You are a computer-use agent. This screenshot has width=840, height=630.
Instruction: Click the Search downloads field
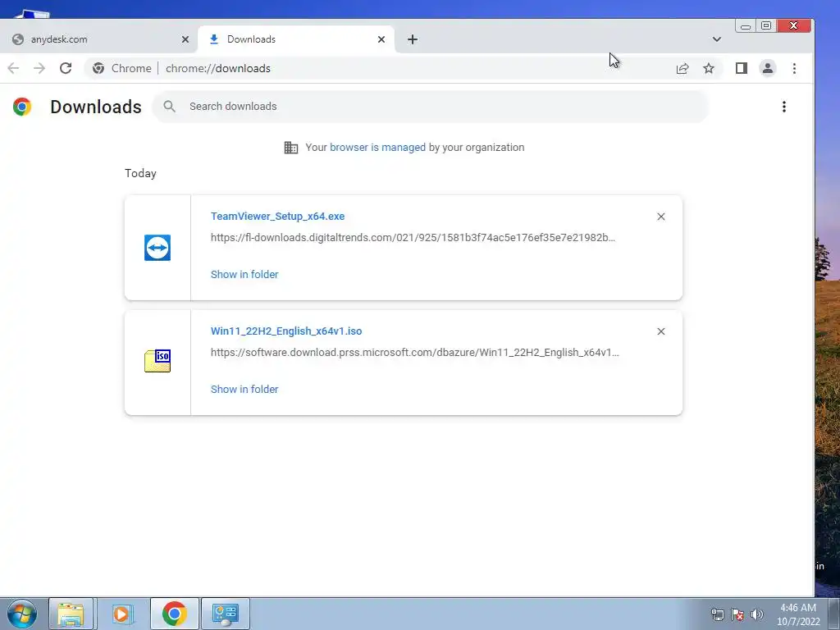pos(431,107)
